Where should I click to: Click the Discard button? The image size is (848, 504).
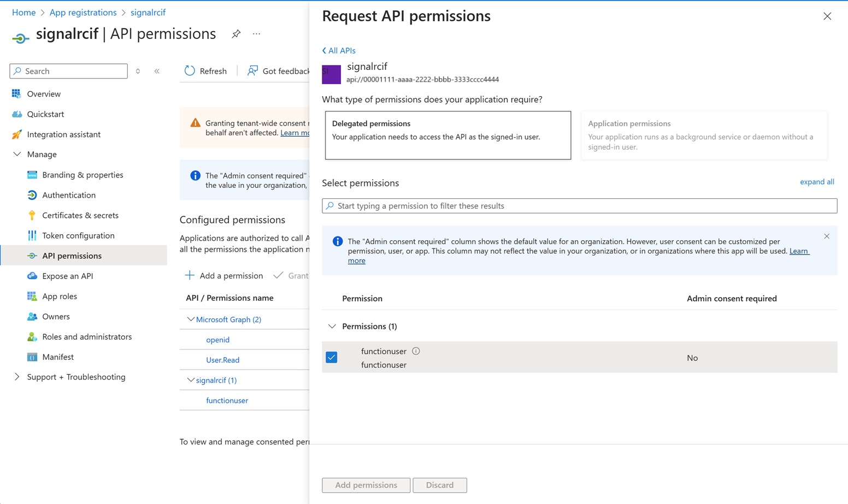[x=439, y=485]
